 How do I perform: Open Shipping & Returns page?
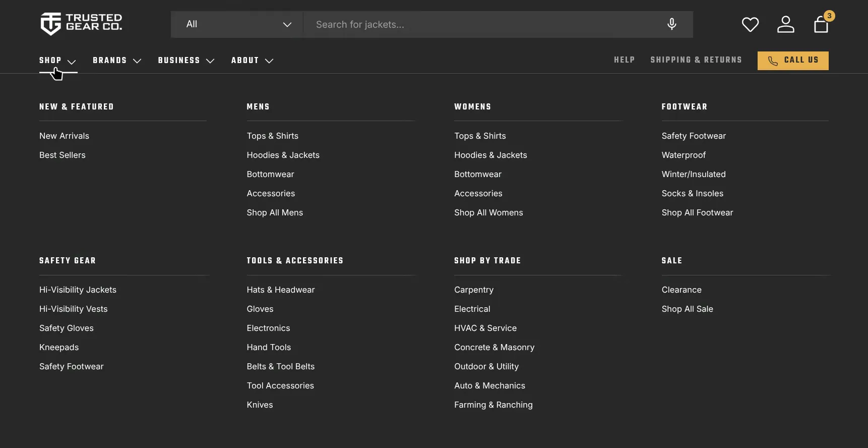[x=696, y=60]
